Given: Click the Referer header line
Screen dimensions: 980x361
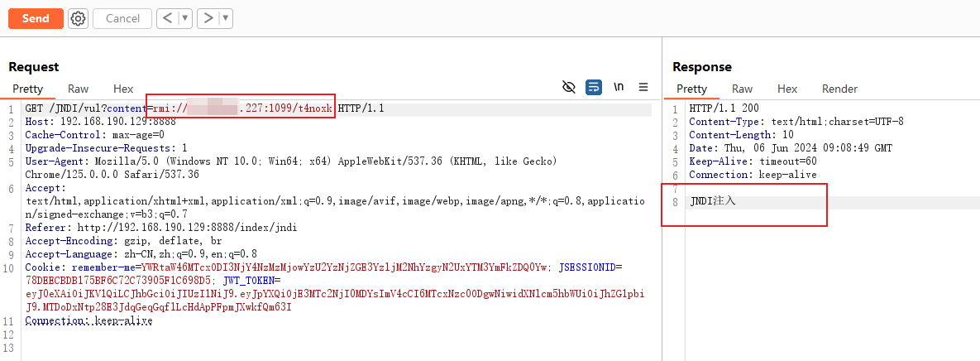Looking at the screenshot, I should [x=161, y=227].
